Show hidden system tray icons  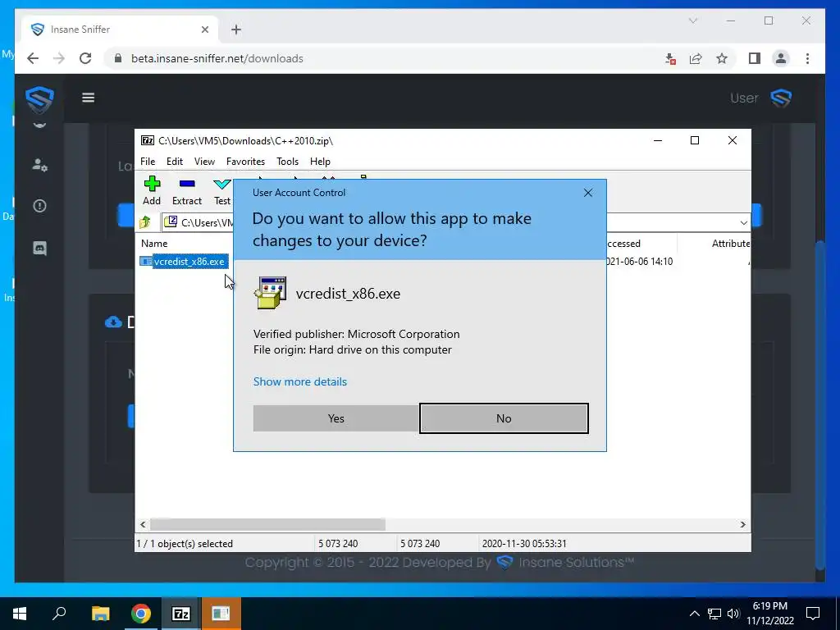(694, 614)
